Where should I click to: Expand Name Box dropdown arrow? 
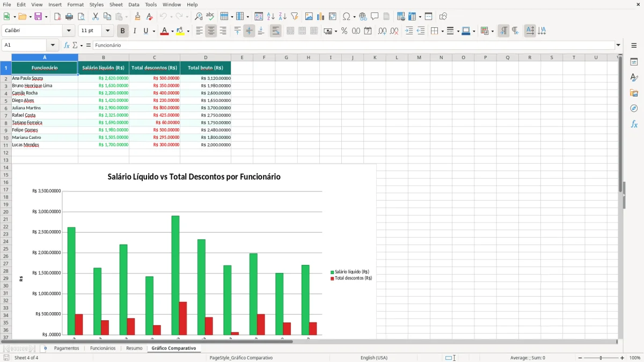coord(52,45)
